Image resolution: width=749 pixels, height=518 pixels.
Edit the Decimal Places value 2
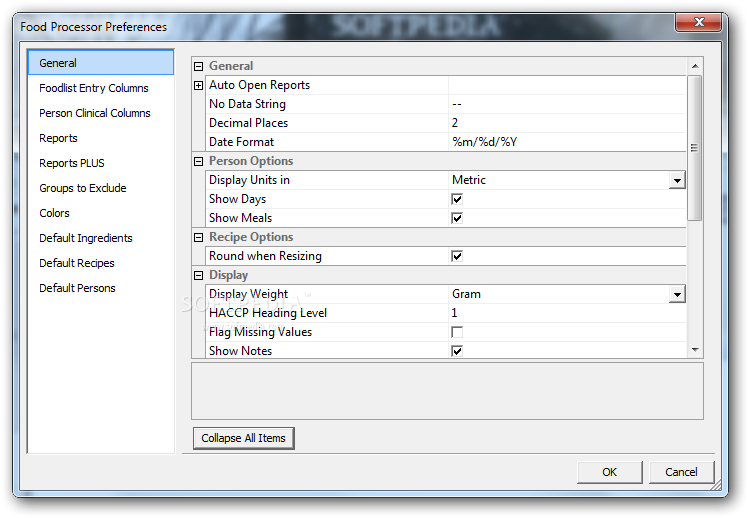567,123
